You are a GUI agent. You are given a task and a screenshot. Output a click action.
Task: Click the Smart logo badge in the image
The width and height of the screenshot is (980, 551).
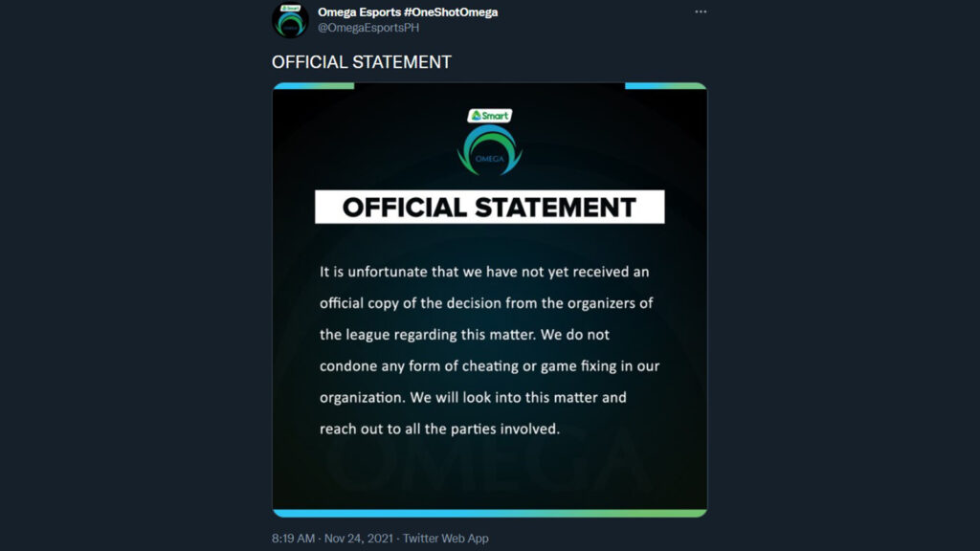[x=489, y=116]
